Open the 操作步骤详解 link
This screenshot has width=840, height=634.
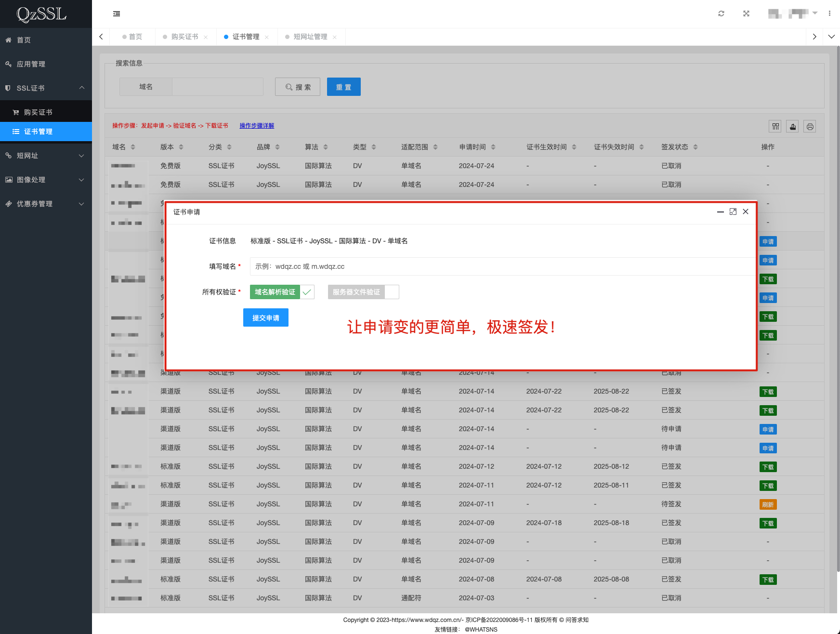pos(257,126)
